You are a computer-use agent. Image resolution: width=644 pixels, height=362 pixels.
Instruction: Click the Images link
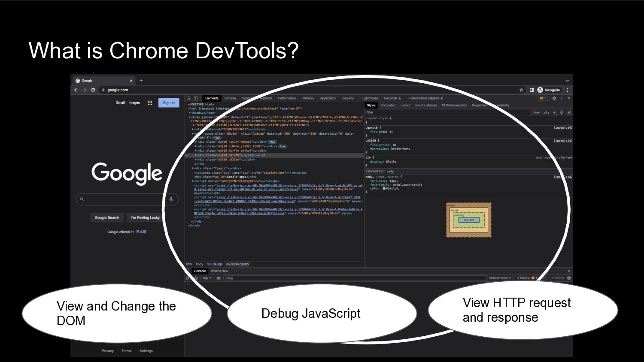pyautogui.click(x=134, y=103)
